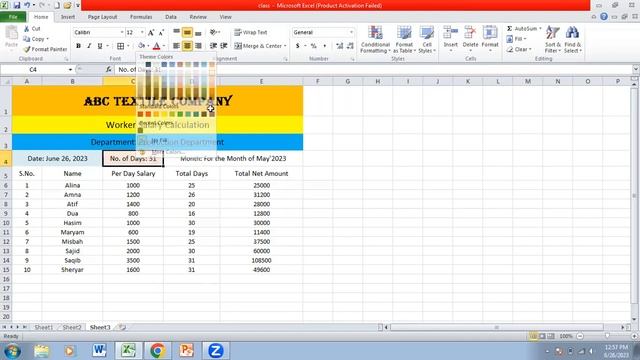Click the Open folder icon in quick access toolbar
640x360 pixels.
[x=67, y=5]
